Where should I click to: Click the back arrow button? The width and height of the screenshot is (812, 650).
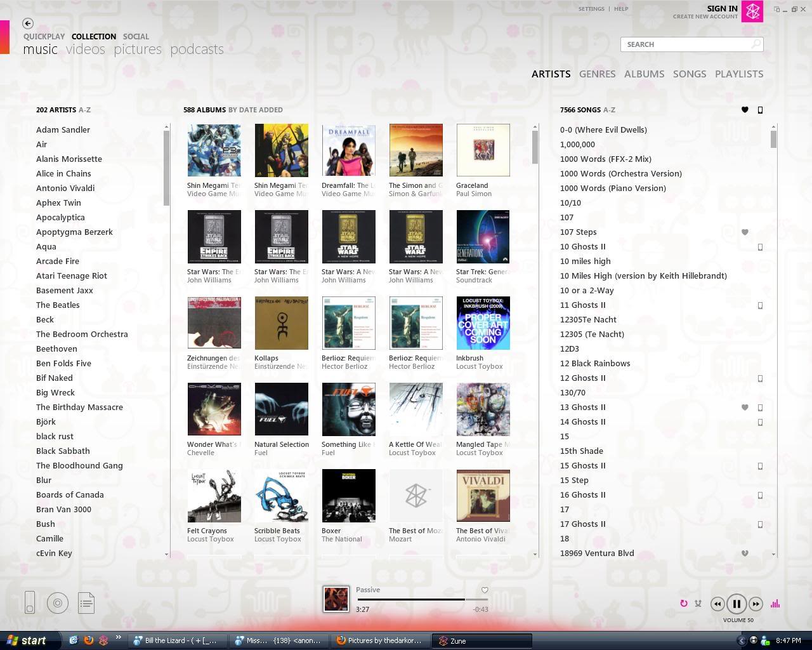(28, 23)
